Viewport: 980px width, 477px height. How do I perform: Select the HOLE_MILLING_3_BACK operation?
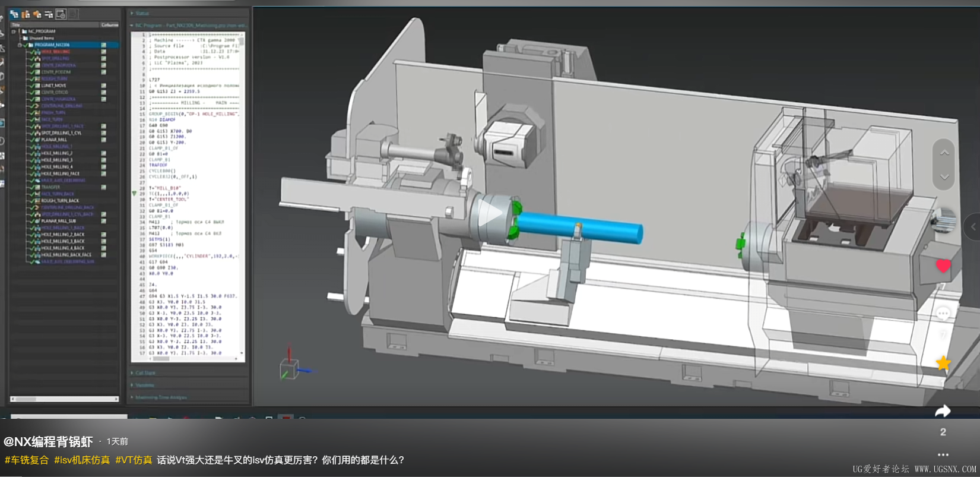62,241
